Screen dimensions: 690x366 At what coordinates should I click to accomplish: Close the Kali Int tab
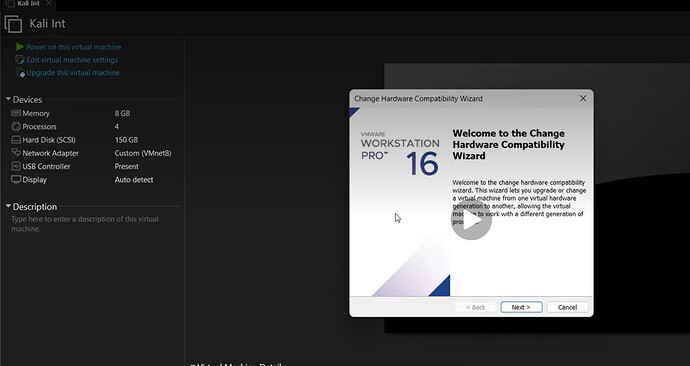49,3
